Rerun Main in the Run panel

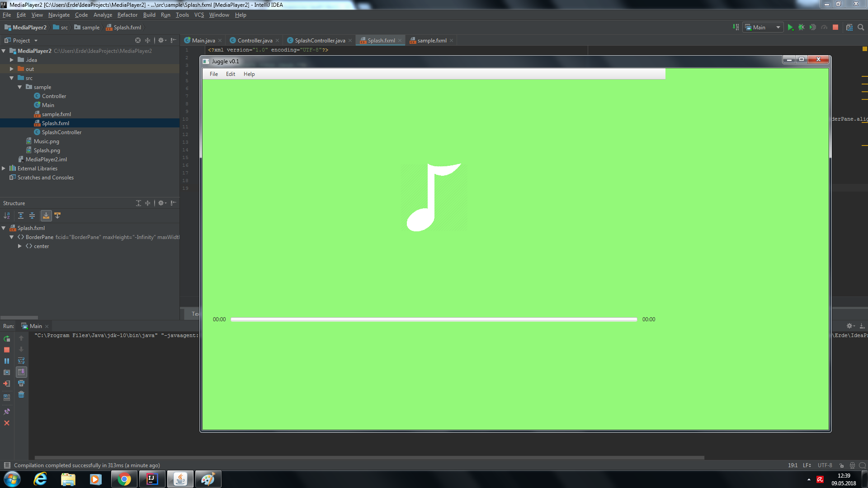click(x=7, y=338)
